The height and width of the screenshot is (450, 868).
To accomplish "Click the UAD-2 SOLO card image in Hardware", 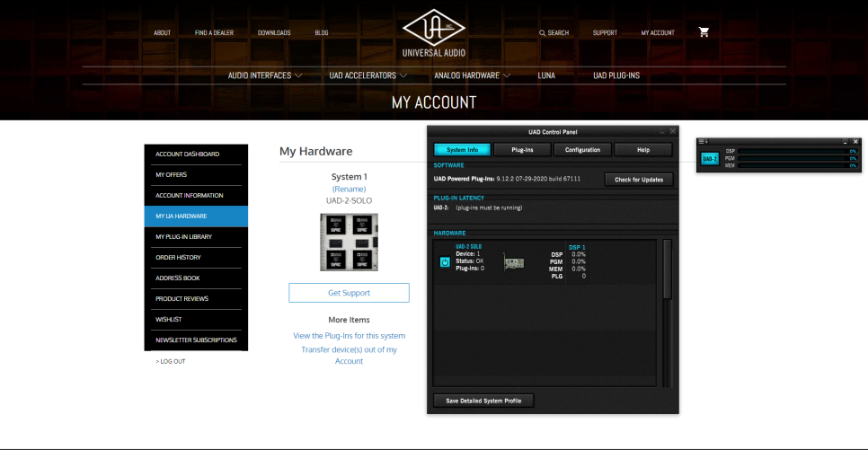I will (514, 262).
